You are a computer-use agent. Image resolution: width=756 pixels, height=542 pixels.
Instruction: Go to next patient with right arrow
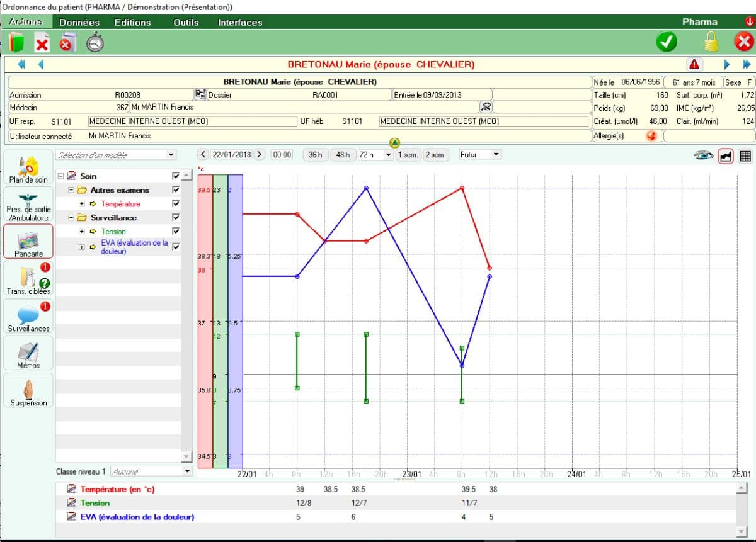(x=727, y=64)
